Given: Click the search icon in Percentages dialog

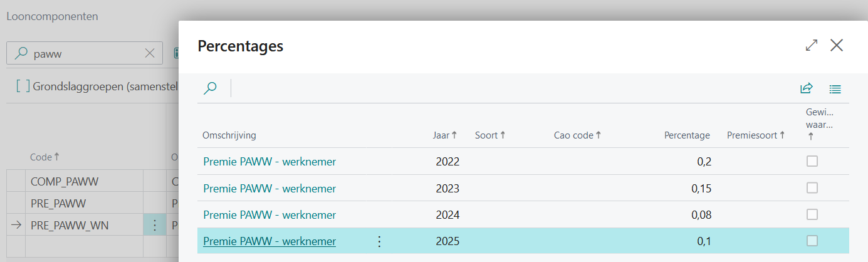Looking at the screenshot, I should point(211,88).
